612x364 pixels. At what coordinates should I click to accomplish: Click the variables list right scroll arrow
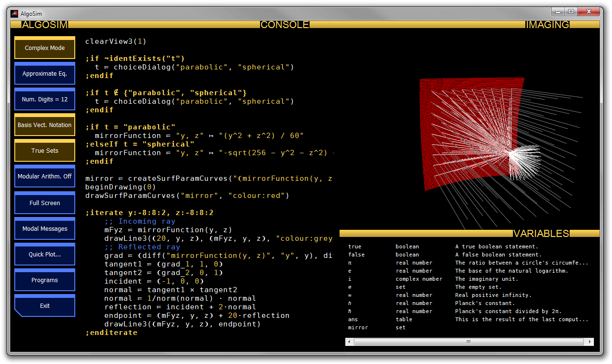point(590,342)
